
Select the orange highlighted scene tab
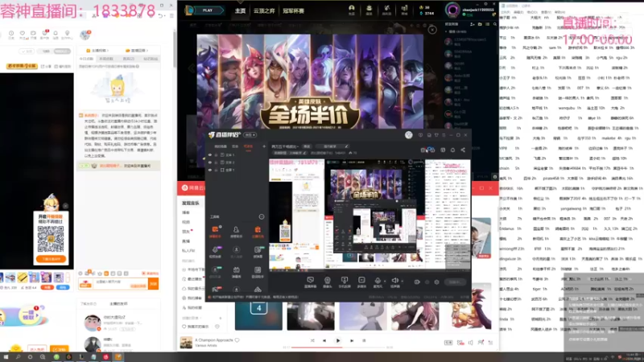coord(249,146)
